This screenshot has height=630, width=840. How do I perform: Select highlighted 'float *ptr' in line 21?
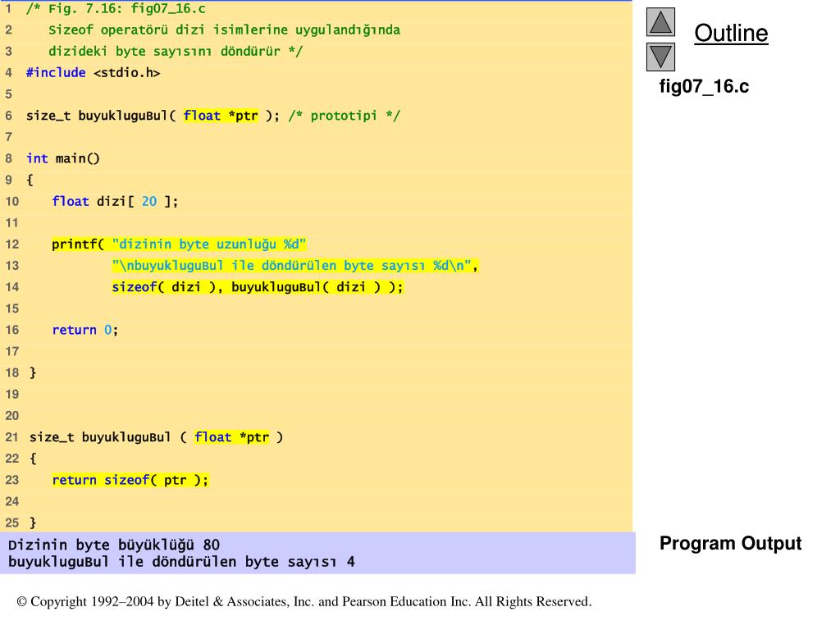tap(231, 437)
